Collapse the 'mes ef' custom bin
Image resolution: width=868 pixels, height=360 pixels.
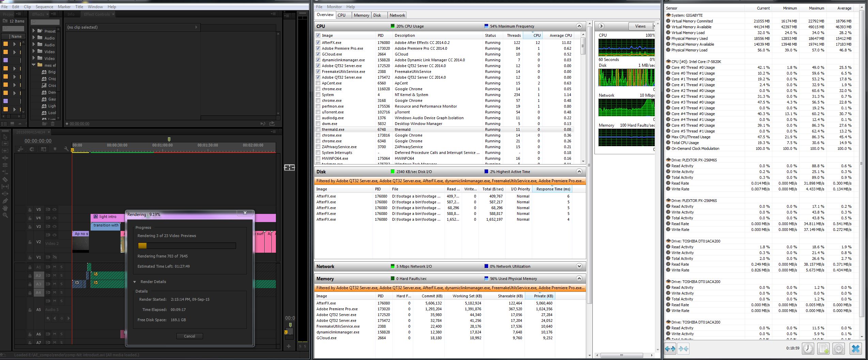34,65
